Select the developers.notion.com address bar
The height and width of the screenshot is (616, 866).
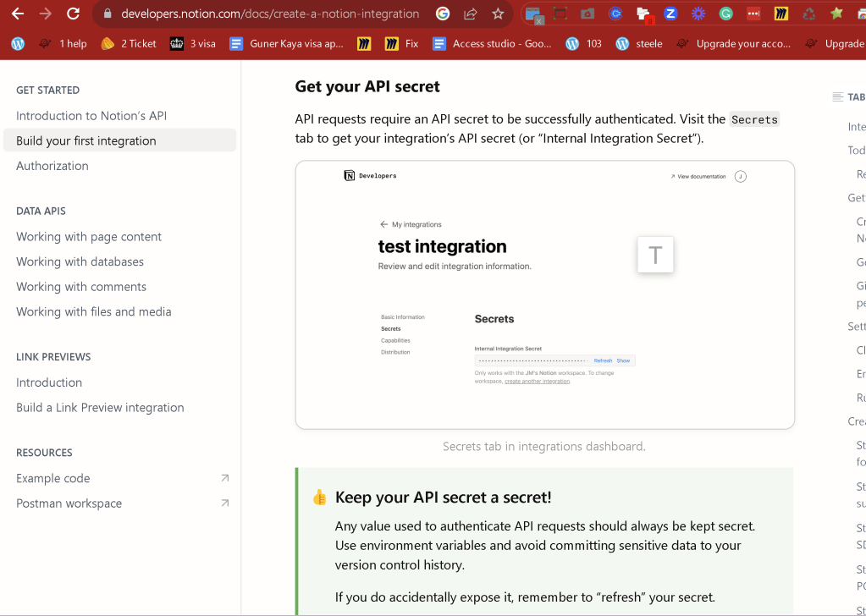(x=270, y=14)
